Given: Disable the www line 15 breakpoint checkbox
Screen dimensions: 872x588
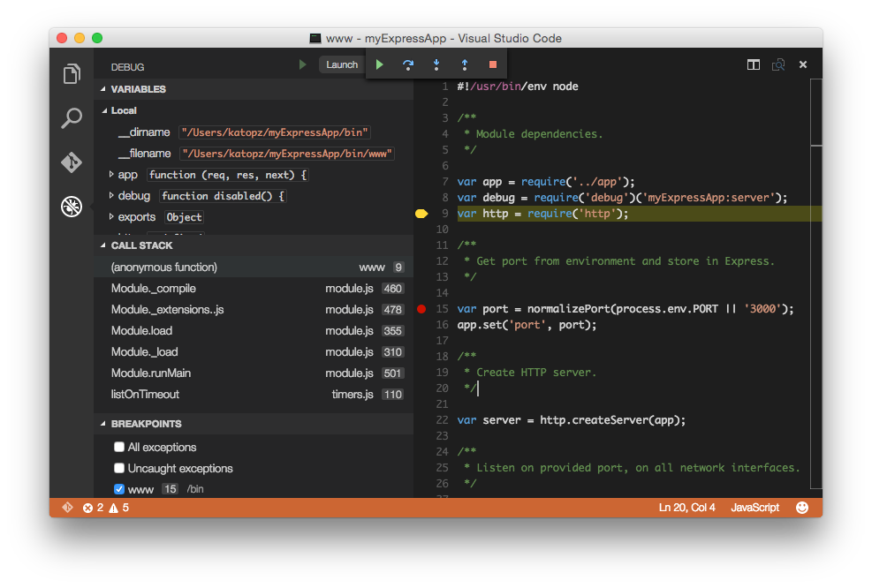Looking at the screenshot, I should pos(119,489).
